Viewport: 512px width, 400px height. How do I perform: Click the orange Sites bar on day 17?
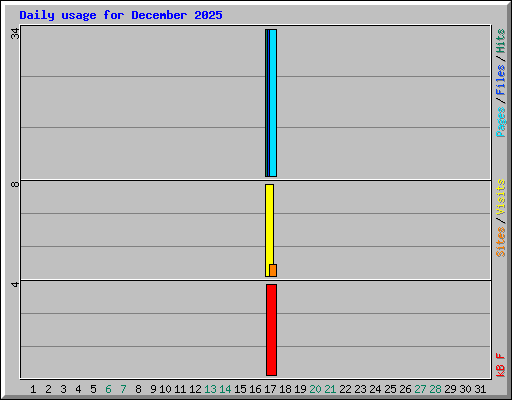[273, 270]
